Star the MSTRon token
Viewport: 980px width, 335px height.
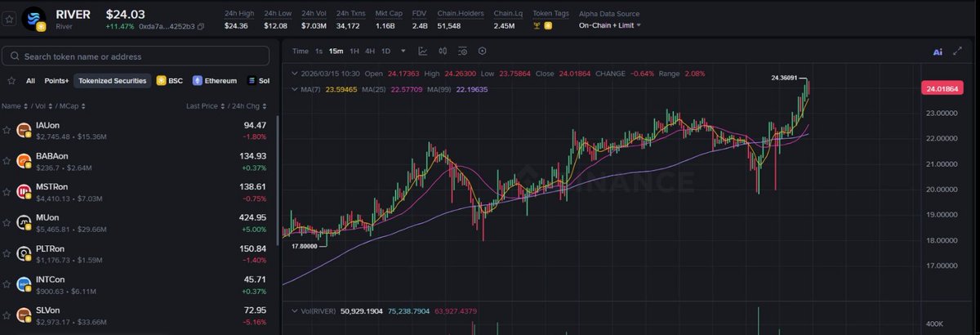(x=7, y=192)
